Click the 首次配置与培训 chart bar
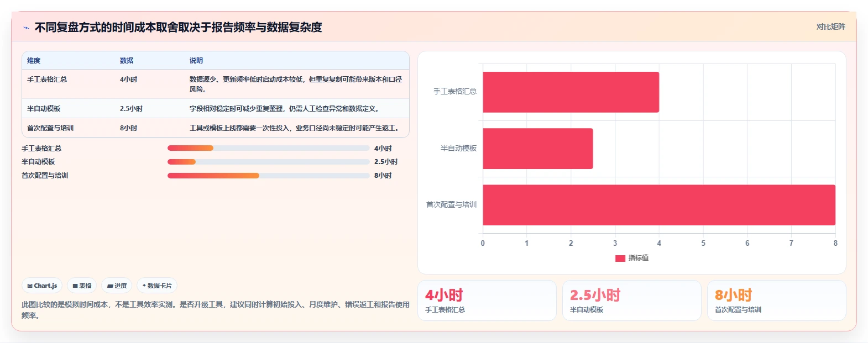 pos(659,205)
